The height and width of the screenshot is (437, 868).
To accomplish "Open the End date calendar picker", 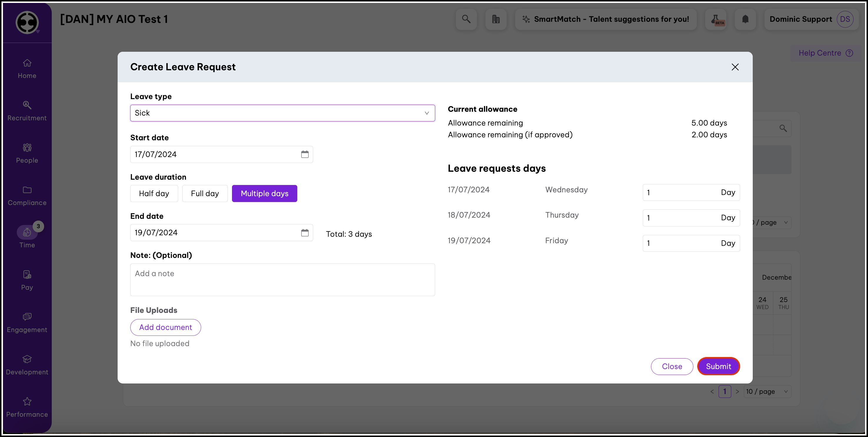I will pyautogui.click(x=305, y=233).
